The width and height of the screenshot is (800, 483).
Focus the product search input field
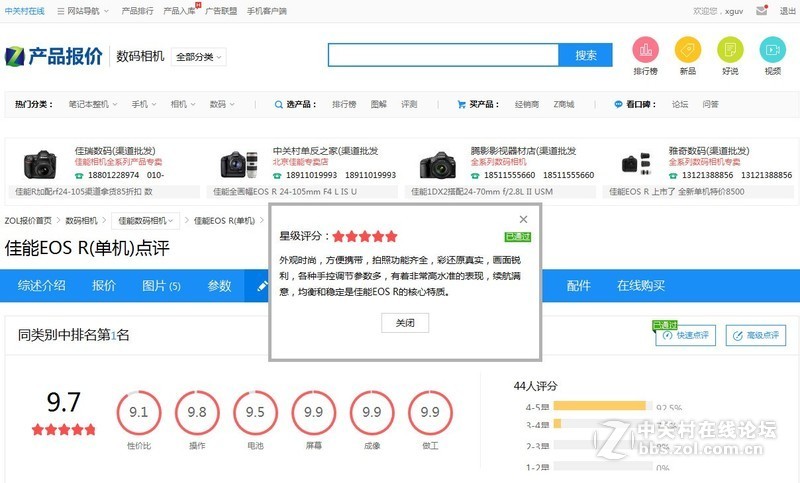click(x=443, y=55)
